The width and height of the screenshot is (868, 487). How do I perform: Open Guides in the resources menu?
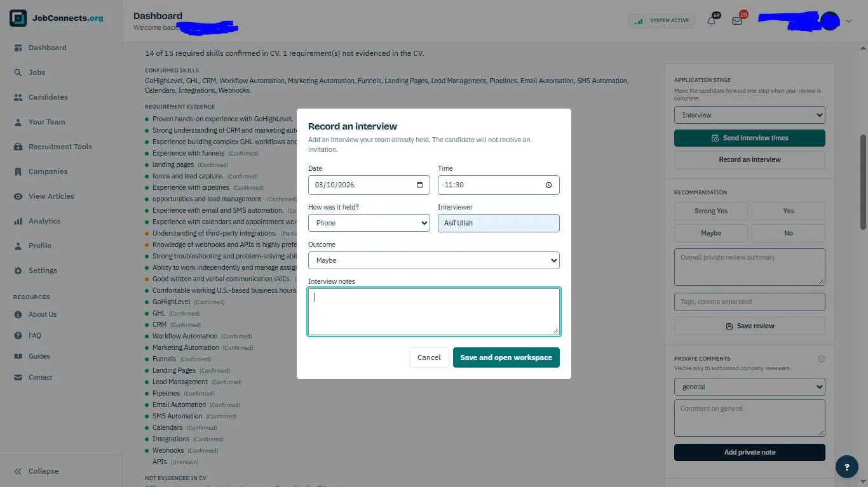point(39,356)
